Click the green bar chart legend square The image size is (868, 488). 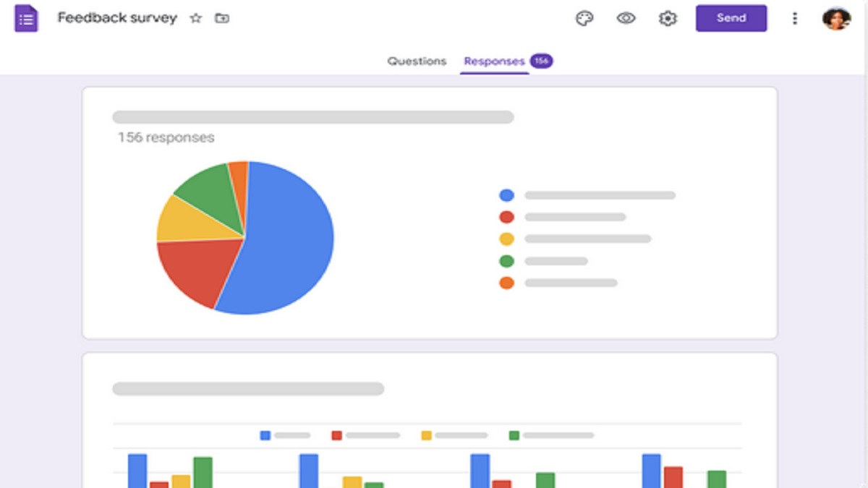tap(514, 435)
